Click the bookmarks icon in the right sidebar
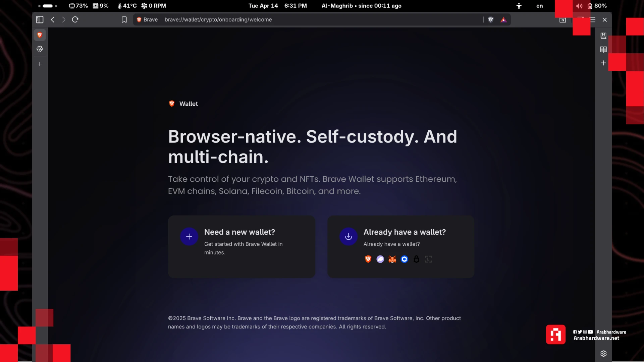 [x=603, y=36]
